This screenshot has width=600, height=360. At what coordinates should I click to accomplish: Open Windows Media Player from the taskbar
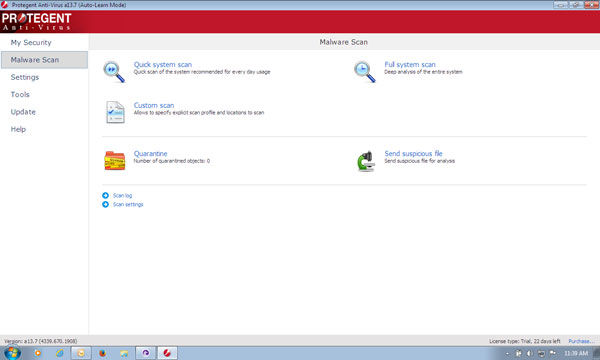pos(38,353)
